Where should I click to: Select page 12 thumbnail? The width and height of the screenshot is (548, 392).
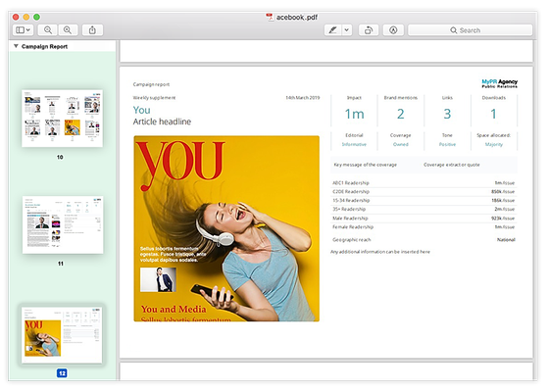click(x=62, y=335)
